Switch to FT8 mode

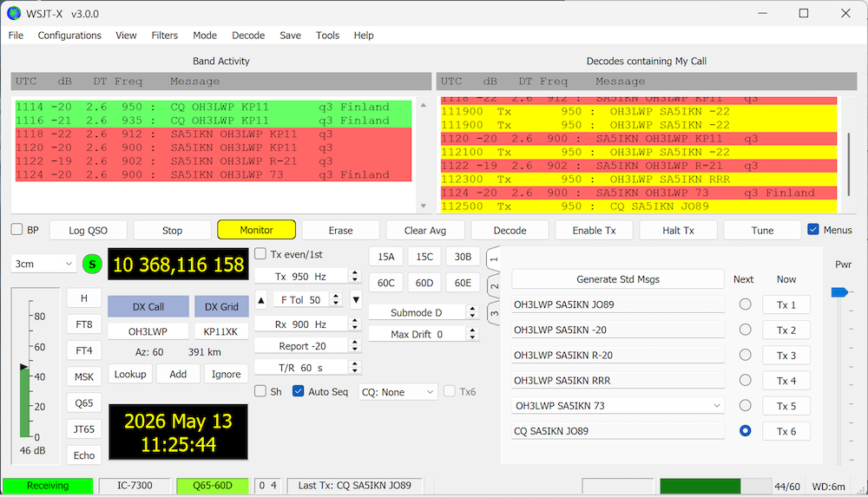(84, 324)
